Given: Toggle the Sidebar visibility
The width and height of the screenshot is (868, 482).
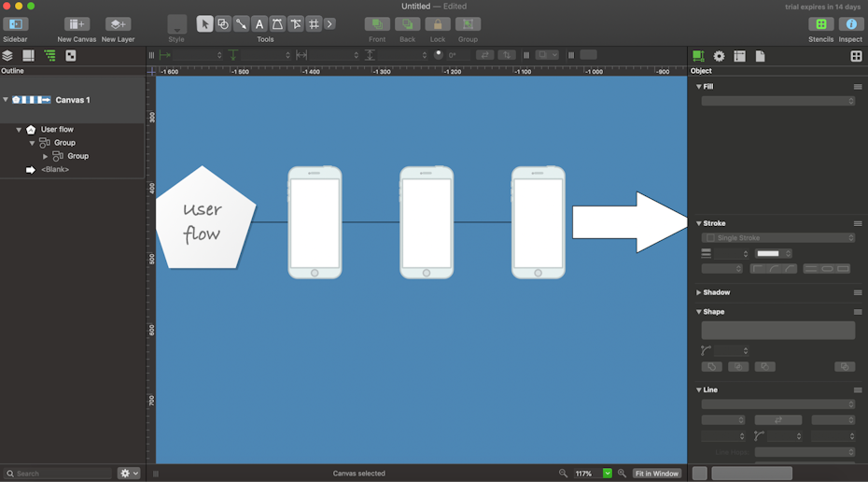Looking at the screenshot, I should coord(16,24).
